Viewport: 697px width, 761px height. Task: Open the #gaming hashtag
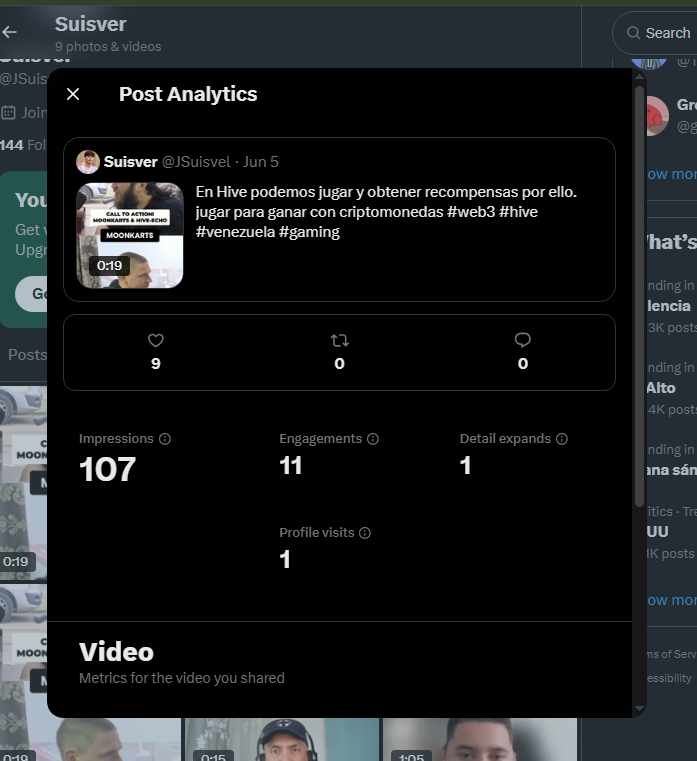coord(309,232)
